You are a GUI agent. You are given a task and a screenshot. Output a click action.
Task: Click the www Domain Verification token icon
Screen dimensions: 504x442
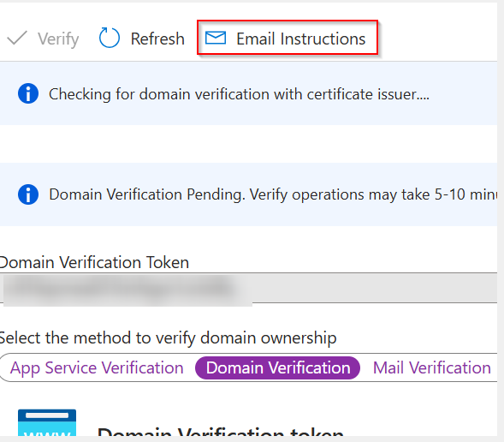[x=47, y=422]
